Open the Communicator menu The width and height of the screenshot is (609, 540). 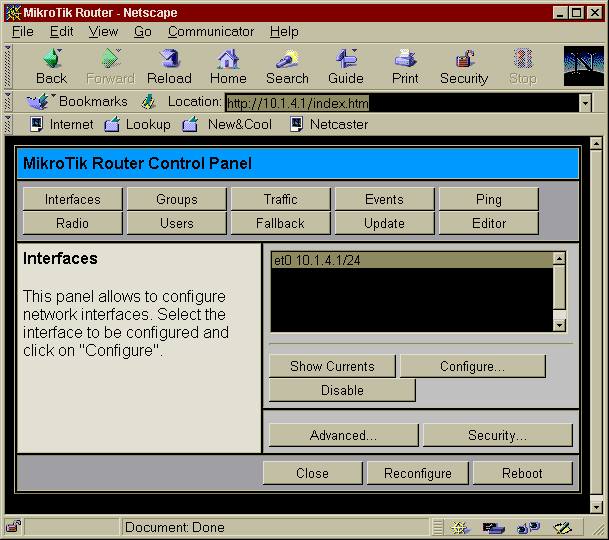click(211, 31)
